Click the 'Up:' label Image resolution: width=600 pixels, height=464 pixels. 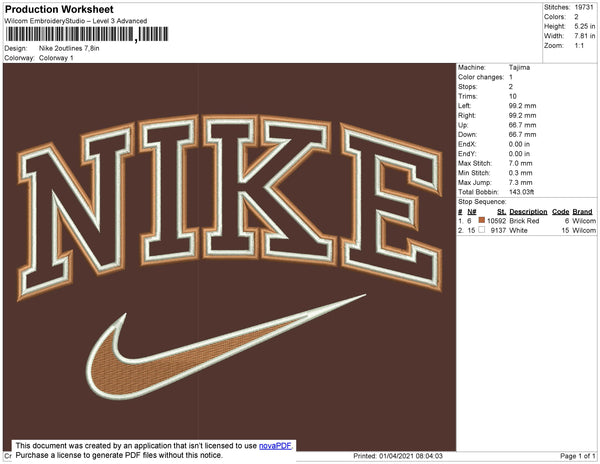point(463,125)
